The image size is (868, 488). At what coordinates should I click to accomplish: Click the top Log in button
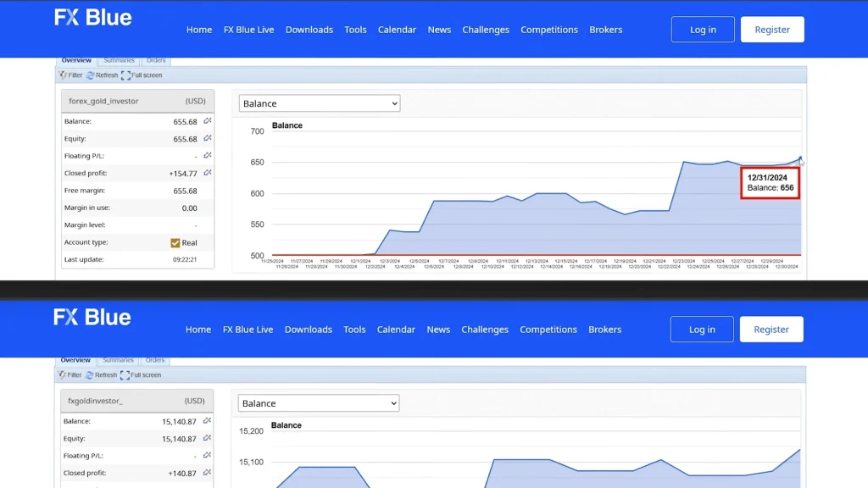click(x=703, y=30)
